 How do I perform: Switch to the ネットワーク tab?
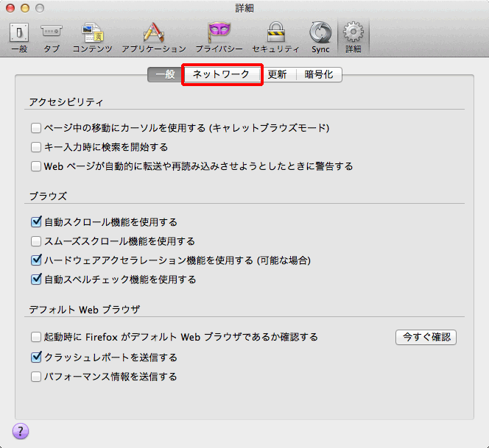pyautogui.click(x=222, y=74)
